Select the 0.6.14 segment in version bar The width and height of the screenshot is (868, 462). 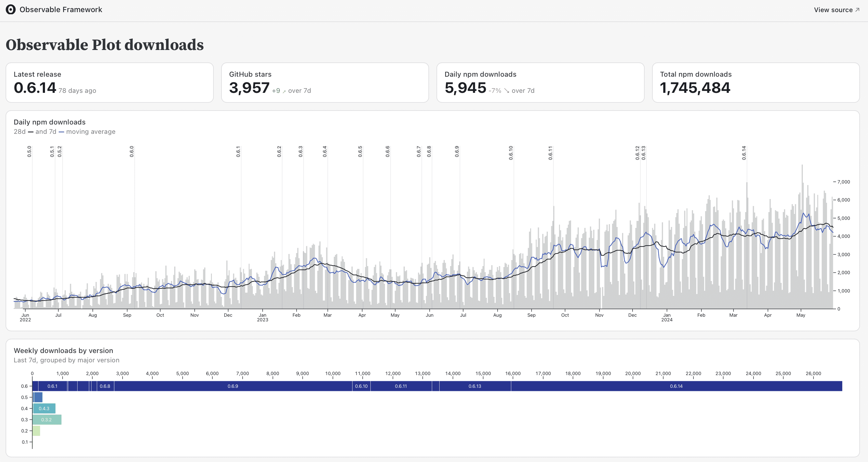click(677, 386)
